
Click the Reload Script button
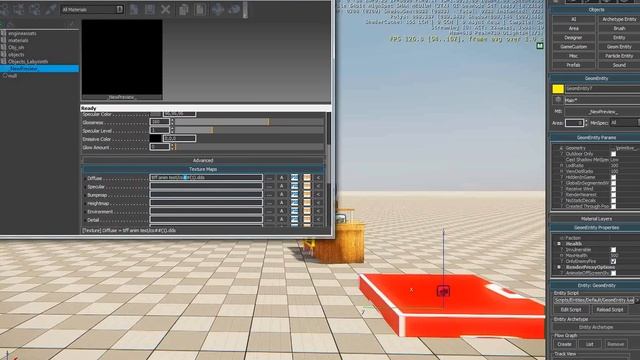pos(609,309)
